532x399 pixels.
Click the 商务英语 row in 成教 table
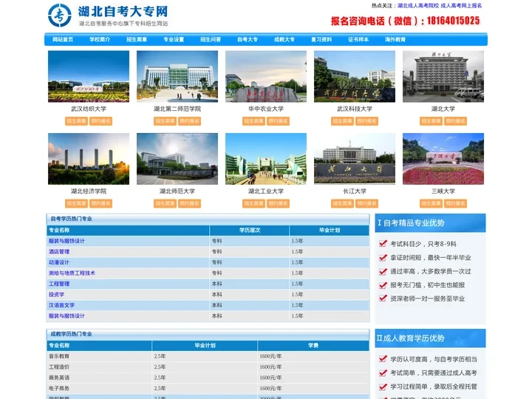tap(208, 378)
